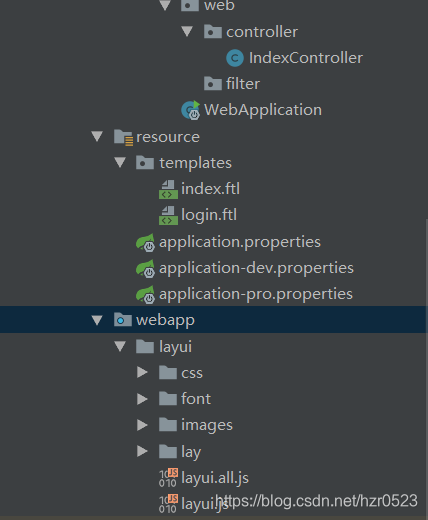Viewport: 428px width, 520px height.
Task: Click the application.properties Spring leaf icon
Action: coord(145,242)
